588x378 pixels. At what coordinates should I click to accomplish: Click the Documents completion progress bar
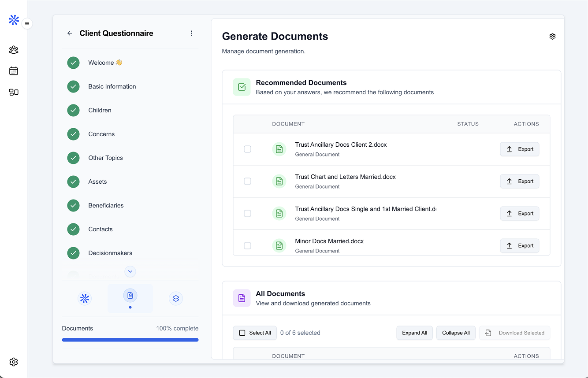(130, 340)
